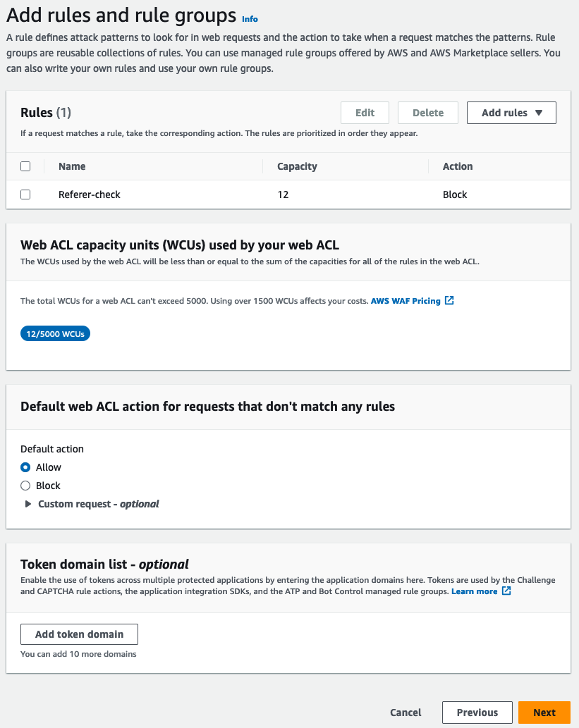Click the Add token domain button

(x=79, y=634)
